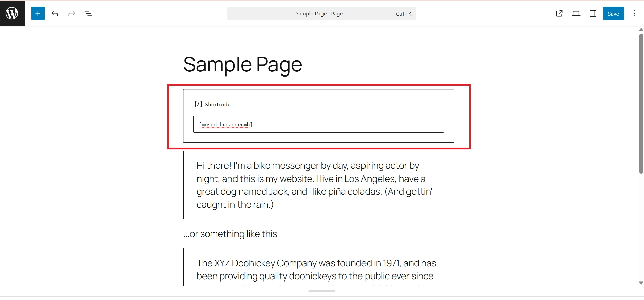Click the WordPress logo
This screenshot has height=300, width=644.
(12, 13)
